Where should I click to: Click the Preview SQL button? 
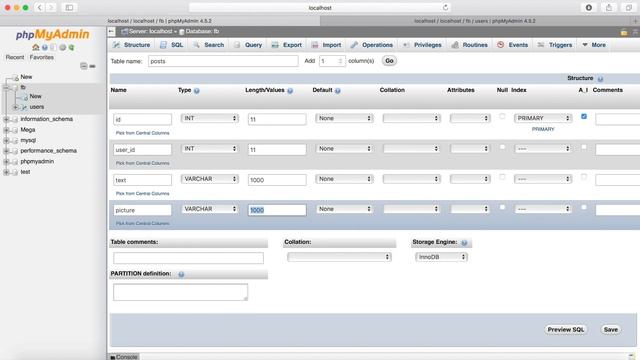pyautogui.click(x=566, y=330)
